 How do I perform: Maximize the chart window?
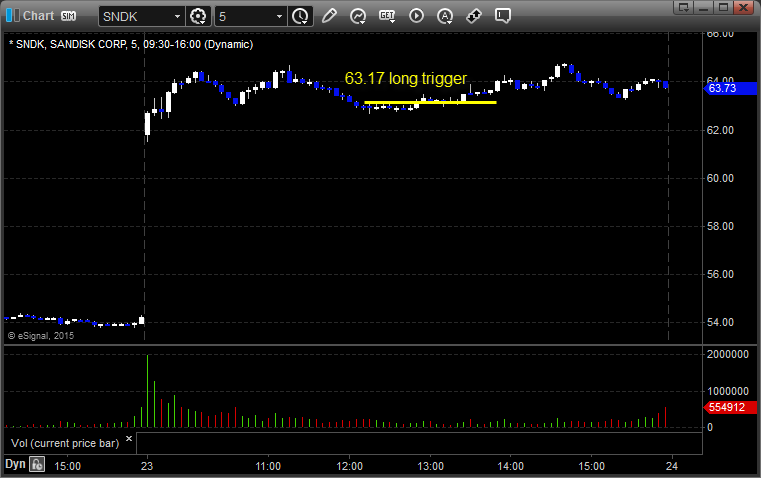[723, 7]
